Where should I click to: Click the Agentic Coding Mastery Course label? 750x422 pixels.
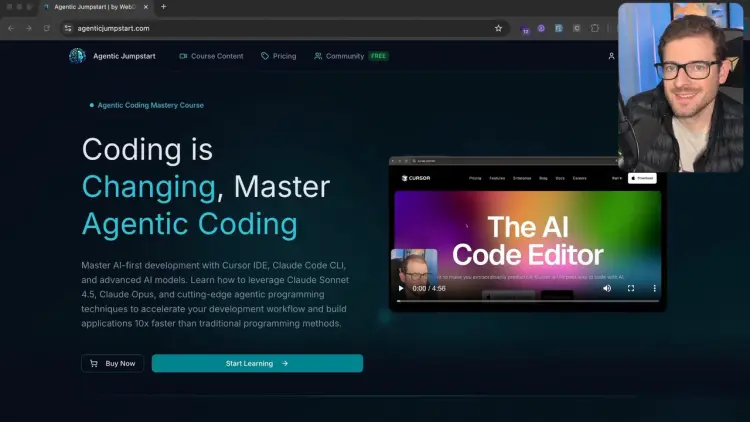[151, 105]
